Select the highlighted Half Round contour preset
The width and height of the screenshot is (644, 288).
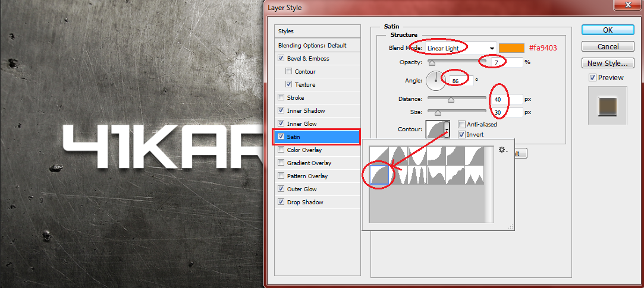tap(379, 175)
